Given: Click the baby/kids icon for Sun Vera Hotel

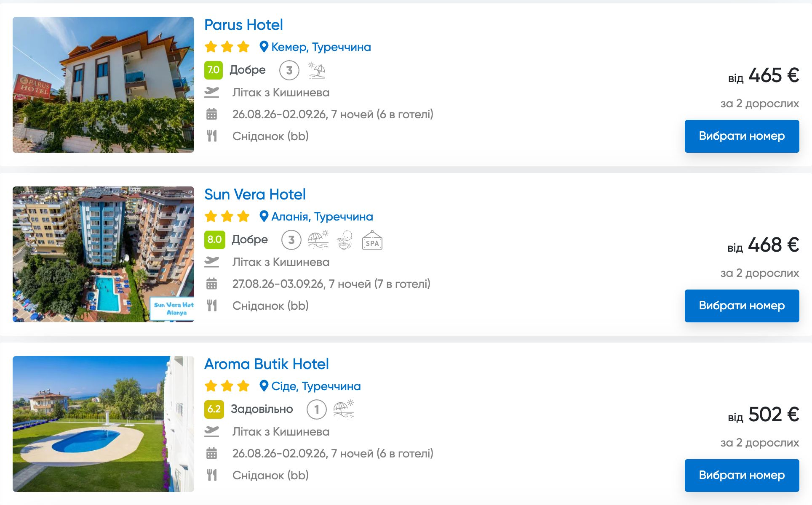Looking at the screenshot, I should pos(345,240).
